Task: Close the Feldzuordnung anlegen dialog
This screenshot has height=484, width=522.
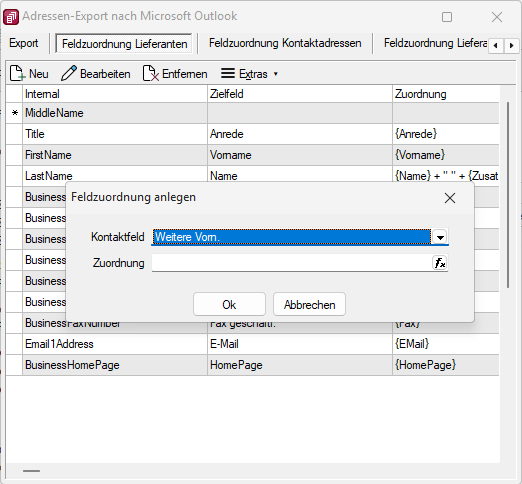Action: [450, 198]
